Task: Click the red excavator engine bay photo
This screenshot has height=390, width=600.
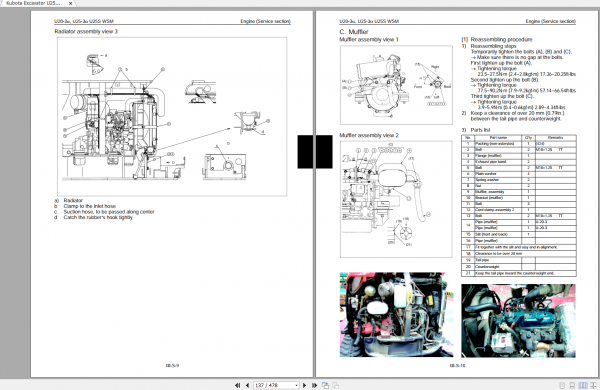Action: 396,315
